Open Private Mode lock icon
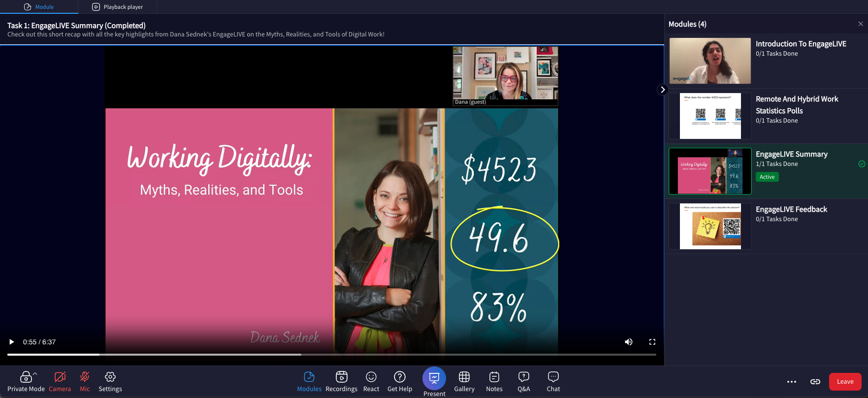Screen dimensions: 868x398 [26, 377]
